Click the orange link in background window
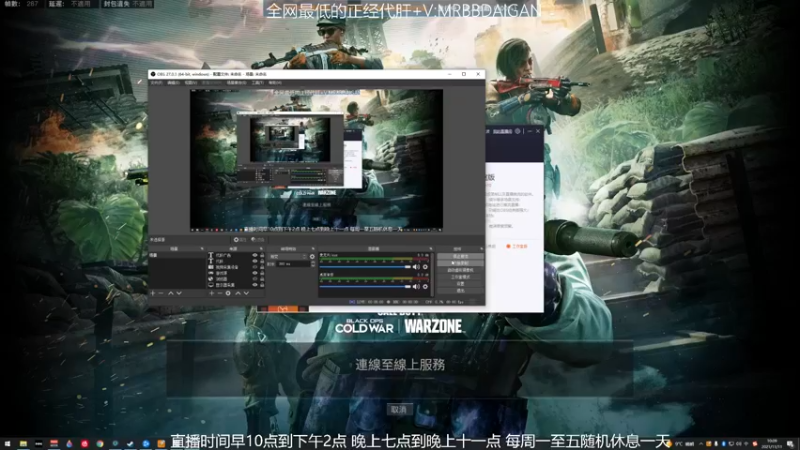Screen dimensions: 800x450 [517, 246]
